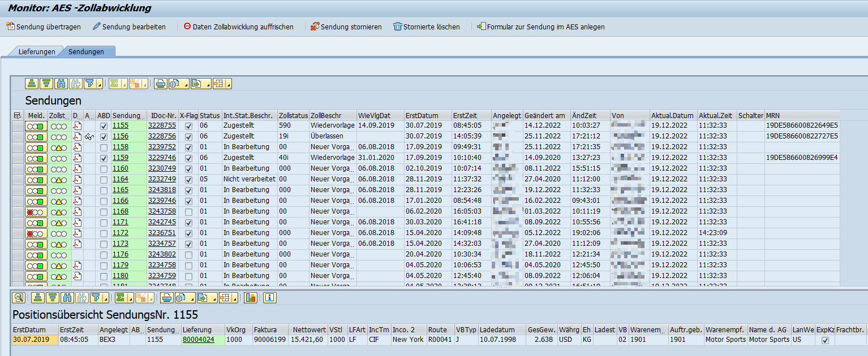The width and height of the screenshot is (868, 356).
Task: Click the glasses display icon for Sendung 1156
Action: tap(89, 137)
